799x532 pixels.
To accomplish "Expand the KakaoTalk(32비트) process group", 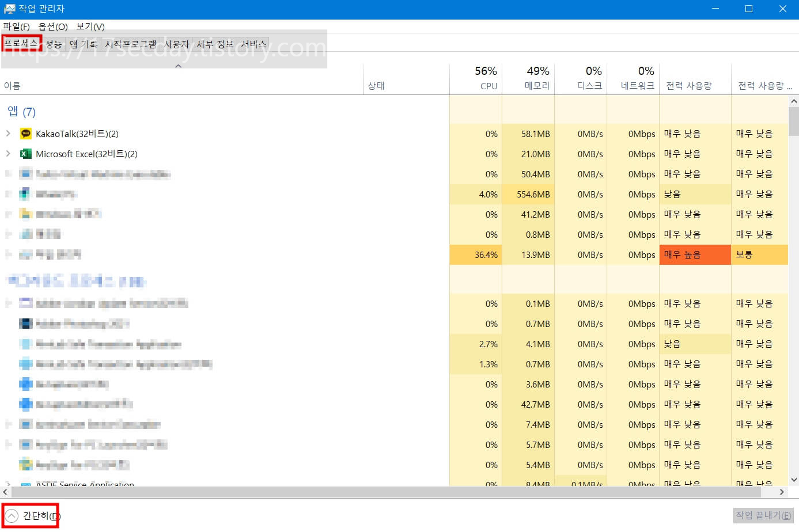I will (x=8, y=134).
